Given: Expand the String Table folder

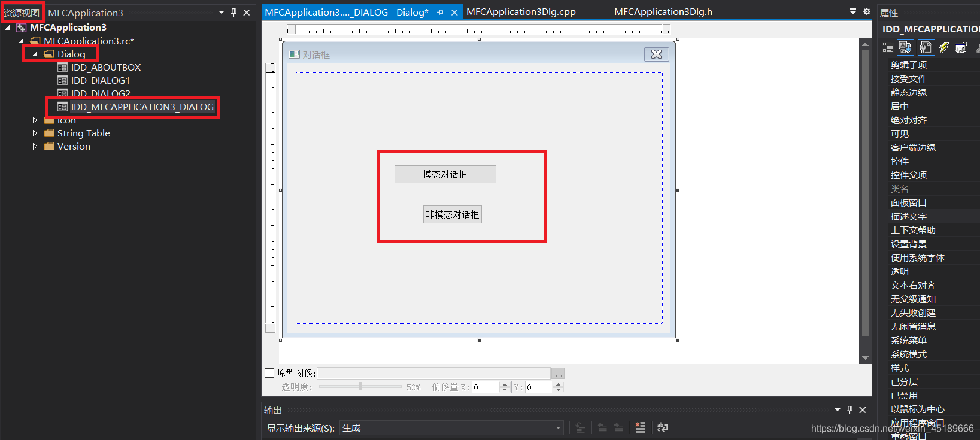Looking at the screenshot, I should pos(35,133).
